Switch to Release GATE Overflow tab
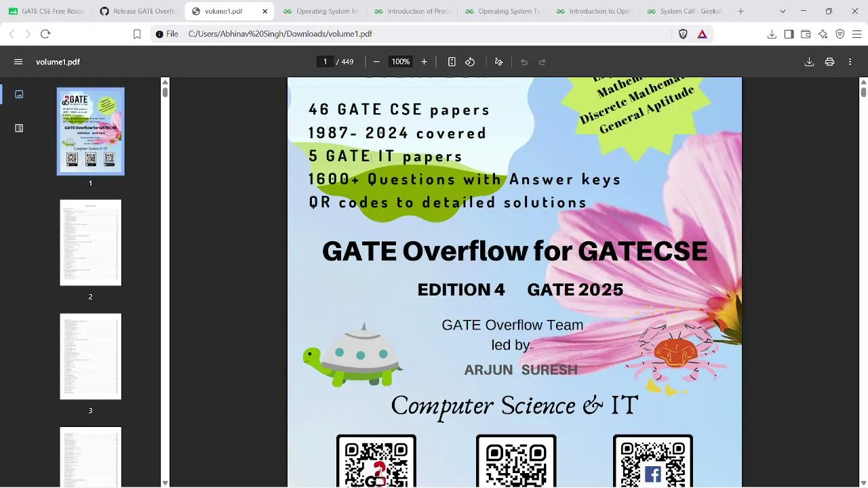The width and height of the screenshot is (868, 488). pos(138,11)
